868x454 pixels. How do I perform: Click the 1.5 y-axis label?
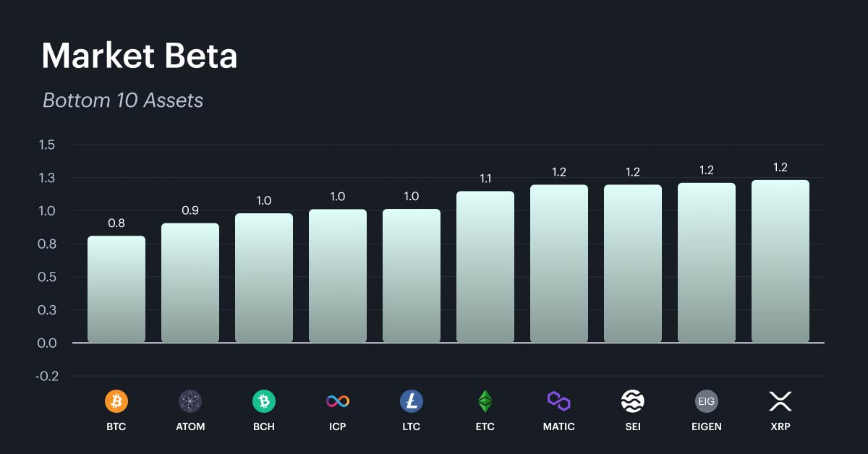(47, 145)
